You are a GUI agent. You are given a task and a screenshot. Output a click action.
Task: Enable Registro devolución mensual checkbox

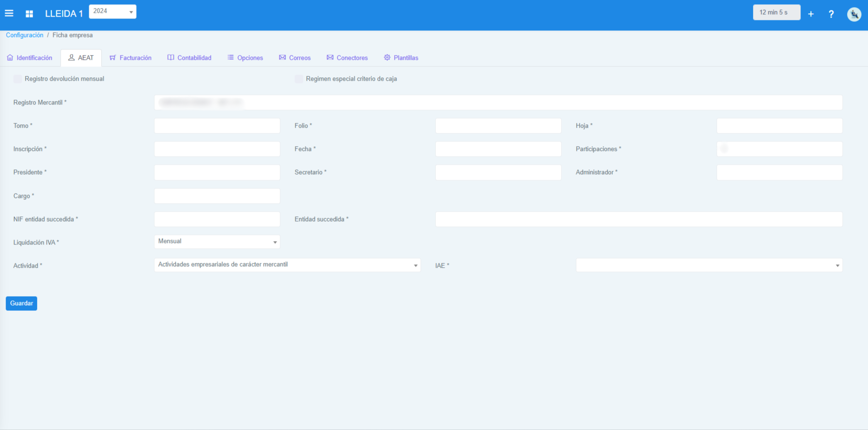tap(18, 79)
